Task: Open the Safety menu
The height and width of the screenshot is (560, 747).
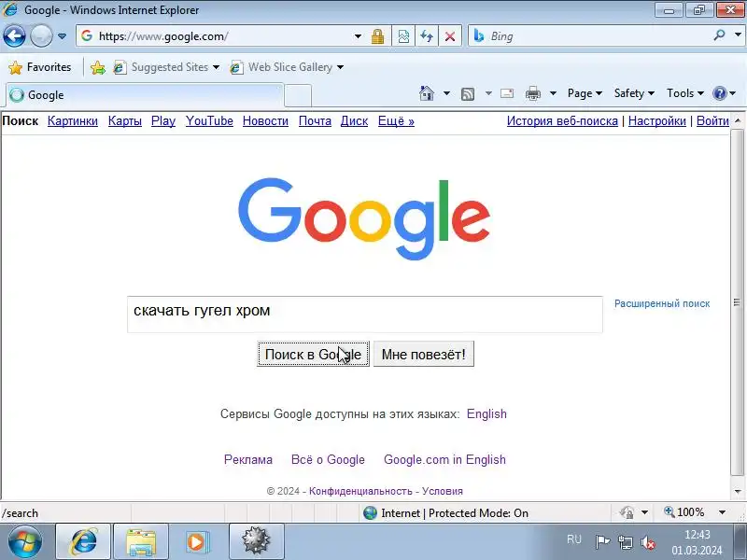Action: point(634,93)
